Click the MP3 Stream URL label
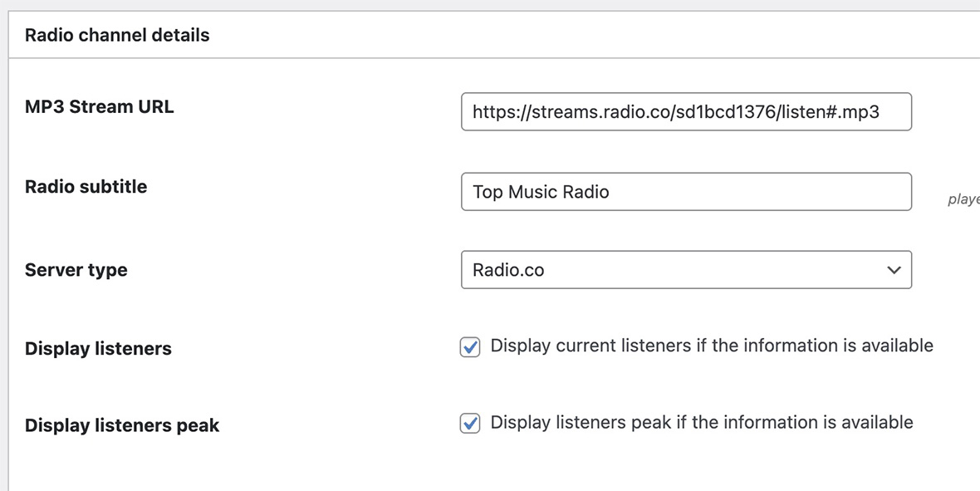The width and height of the screenshot is (980, 491). (x=100, y=106)
